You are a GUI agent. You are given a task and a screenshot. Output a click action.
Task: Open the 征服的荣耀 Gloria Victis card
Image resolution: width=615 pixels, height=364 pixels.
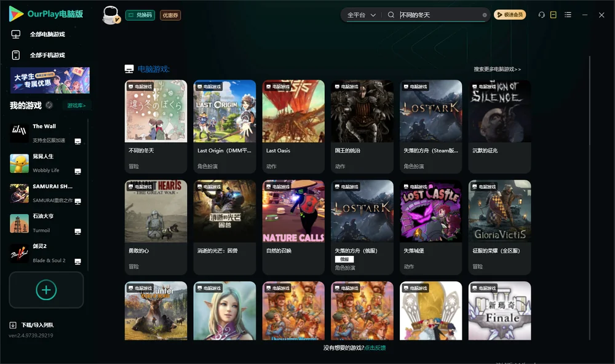(x=499, y=227)
